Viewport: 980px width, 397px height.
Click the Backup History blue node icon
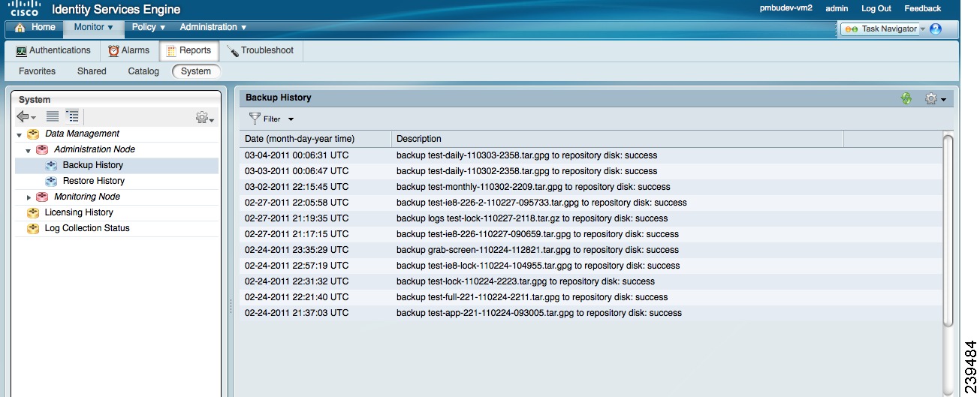point(50,166)
